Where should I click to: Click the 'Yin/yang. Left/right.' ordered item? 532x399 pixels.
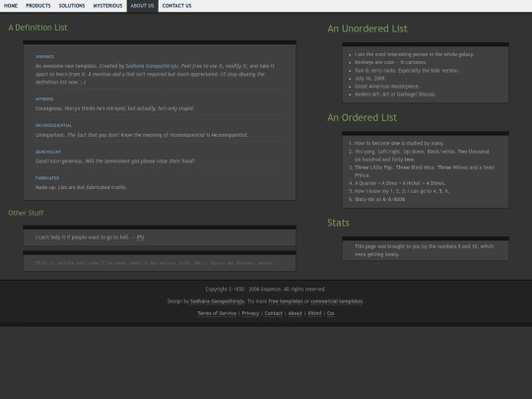click(422, 156)
